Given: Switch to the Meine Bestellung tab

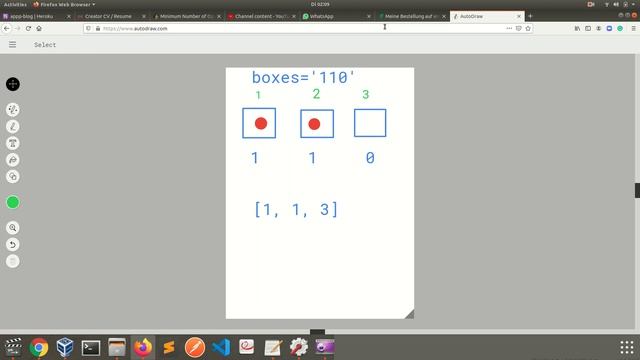Looking at the screenshot, I should pos(412,16).
